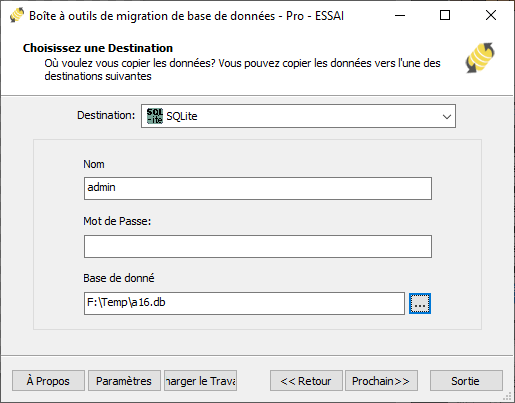The image size is (515, 403).
Task: Click the Charger le Travail button
Action: (200, 380)
